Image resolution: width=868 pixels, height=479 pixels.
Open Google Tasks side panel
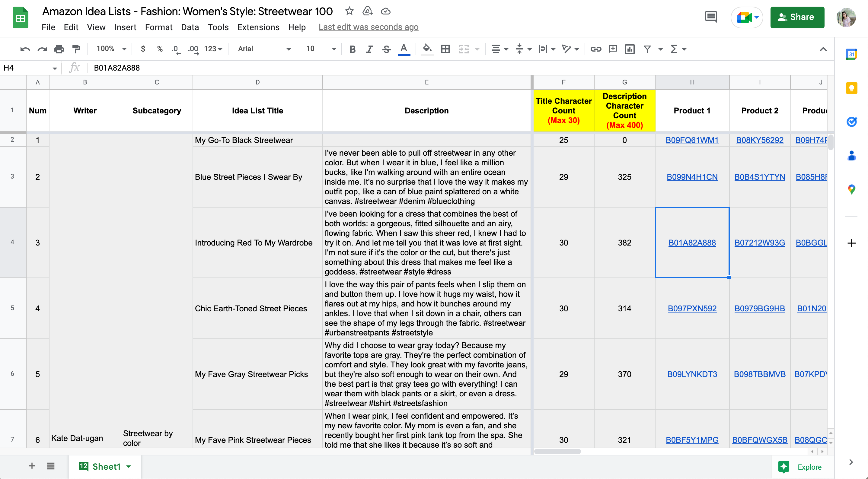851,122
